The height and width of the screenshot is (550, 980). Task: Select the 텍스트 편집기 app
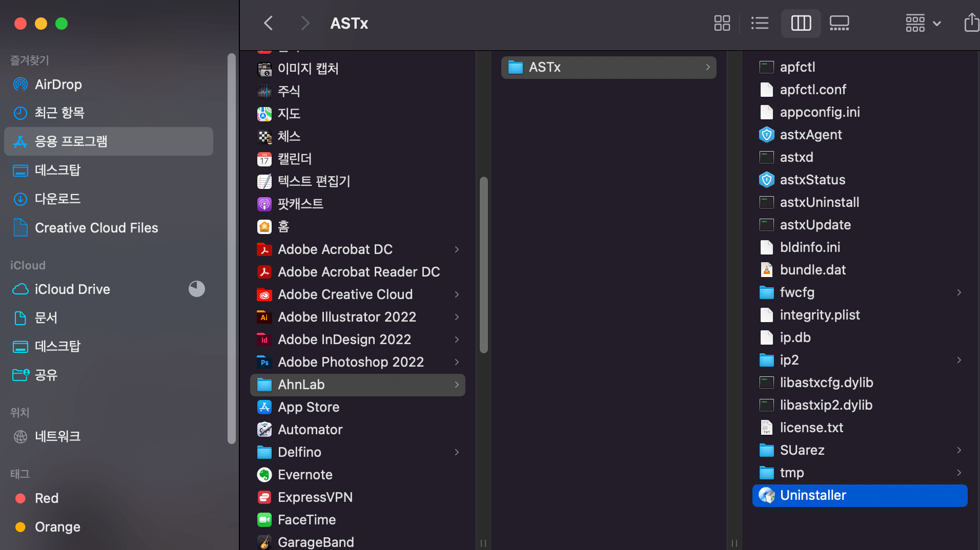358,181
